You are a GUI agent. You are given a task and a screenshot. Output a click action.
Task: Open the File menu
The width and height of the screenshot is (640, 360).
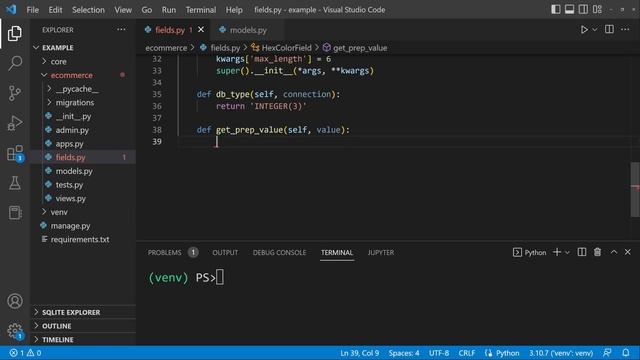(x=33, y=10)
